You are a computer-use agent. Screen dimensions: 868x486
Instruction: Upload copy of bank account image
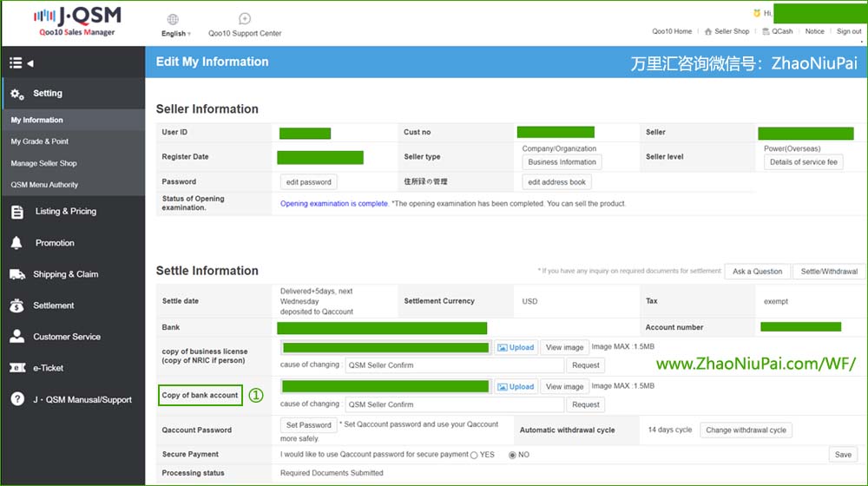(516, 386)
